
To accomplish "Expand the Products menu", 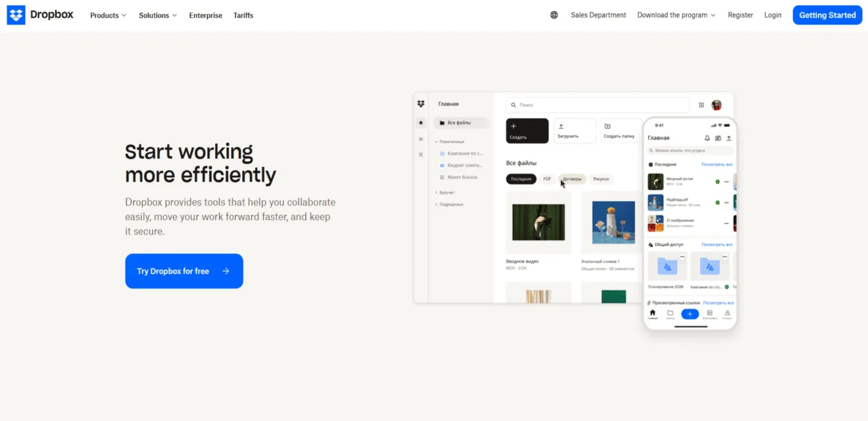I will (108, 15).
